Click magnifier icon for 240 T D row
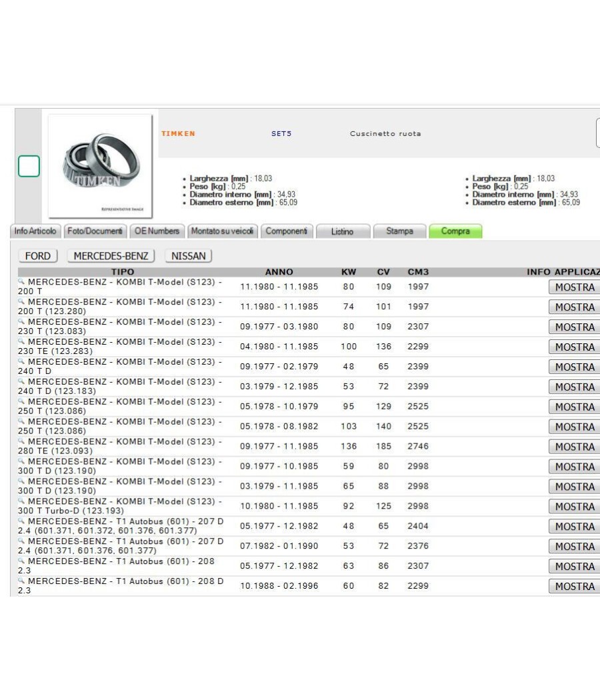The image size is (600, 700). tap(21, 361)
